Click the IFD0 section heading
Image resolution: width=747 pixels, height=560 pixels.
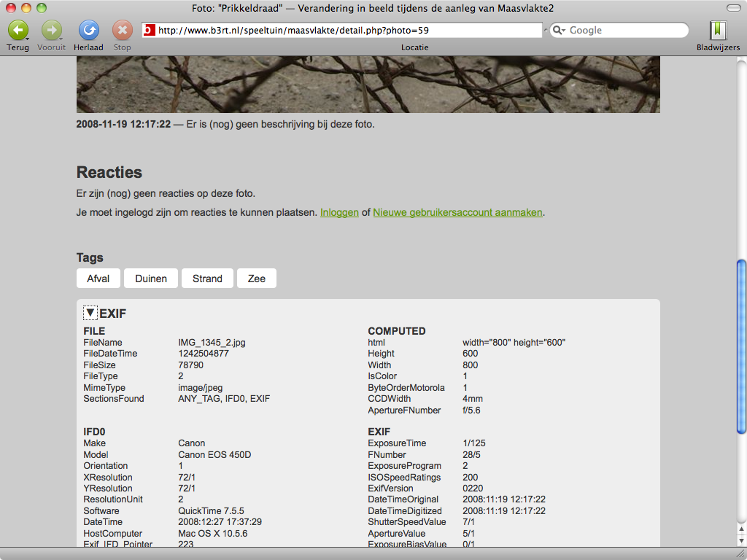tap(94, 432)
